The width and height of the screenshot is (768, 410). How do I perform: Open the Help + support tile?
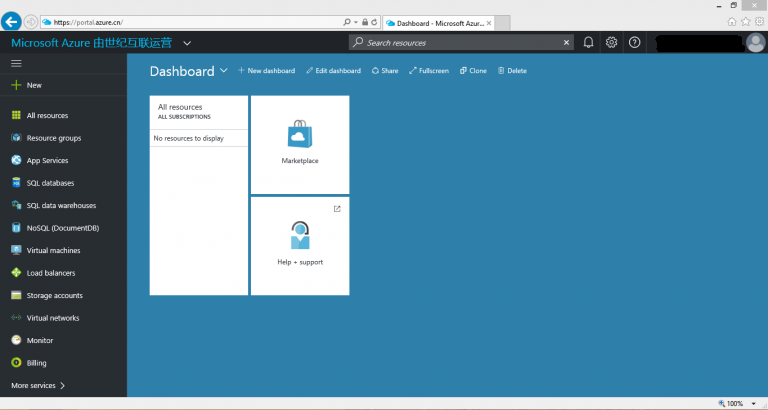coord(300,246)
